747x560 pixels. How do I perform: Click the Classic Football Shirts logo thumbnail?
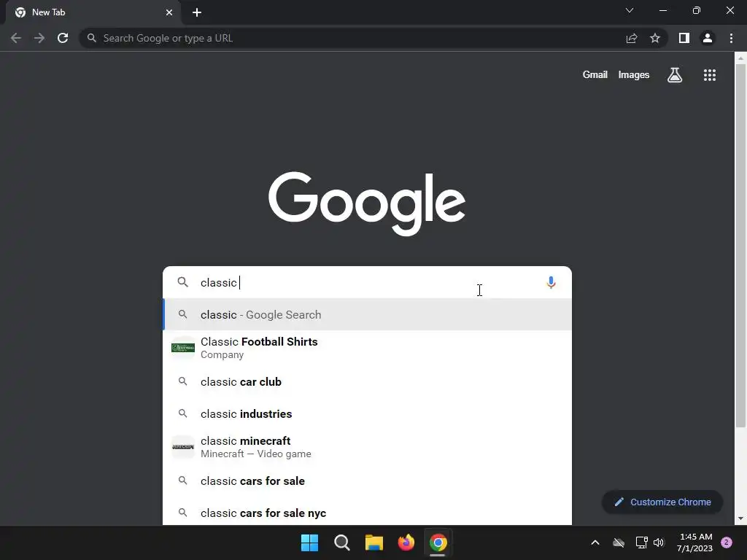[183, 348]
